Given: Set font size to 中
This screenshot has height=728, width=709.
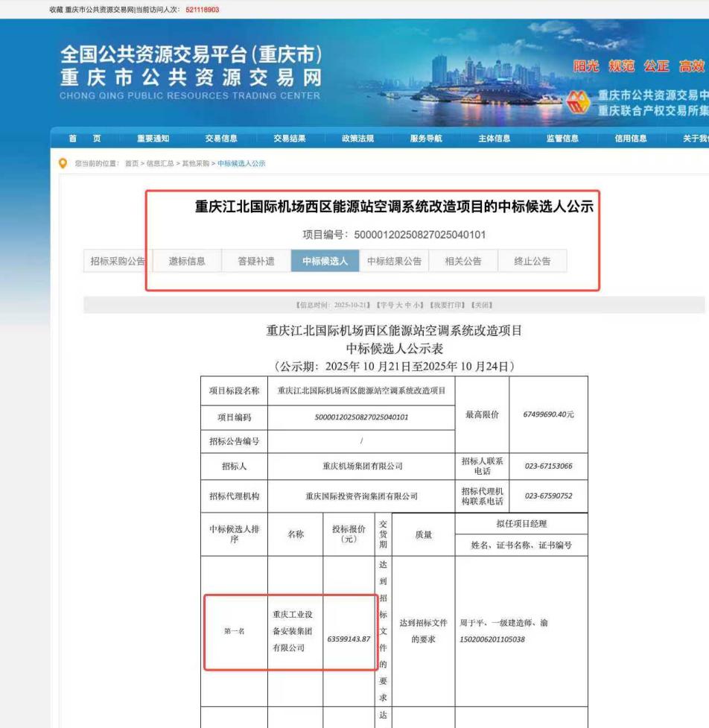Looking at the screenshot, I should pyautogui.click(x=408, y=305).
